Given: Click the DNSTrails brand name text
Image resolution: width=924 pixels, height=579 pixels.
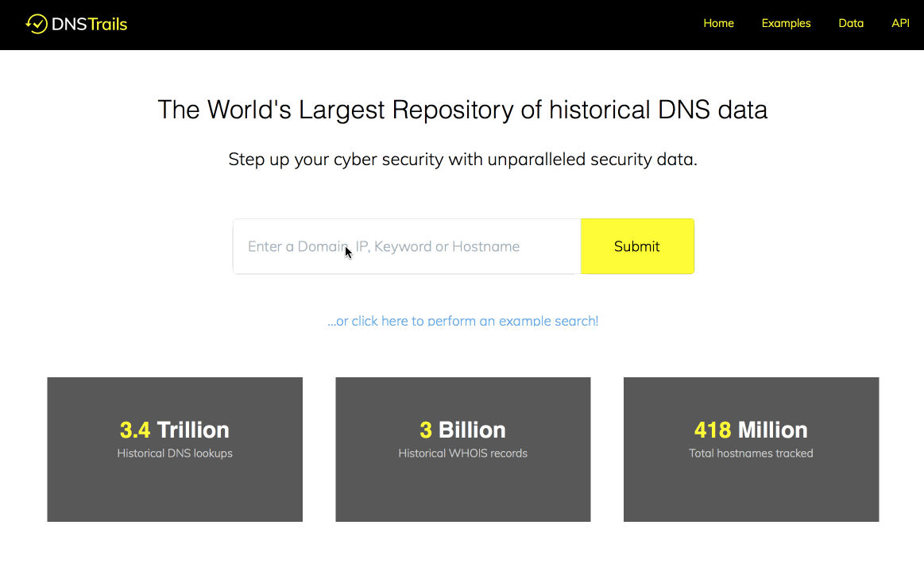Looking at the screenshot, I should (x=90, y=24).
